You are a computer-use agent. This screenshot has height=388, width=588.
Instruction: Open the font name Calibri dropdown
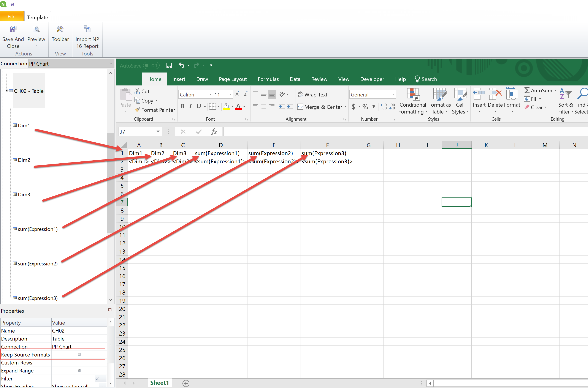(211, 95)
